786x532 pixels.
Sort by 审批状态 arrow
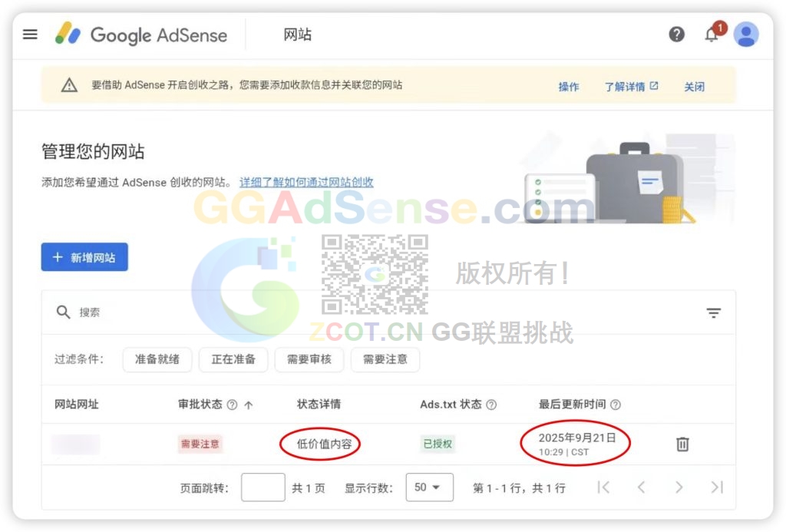pyautogui.click(x=249, y=405)
